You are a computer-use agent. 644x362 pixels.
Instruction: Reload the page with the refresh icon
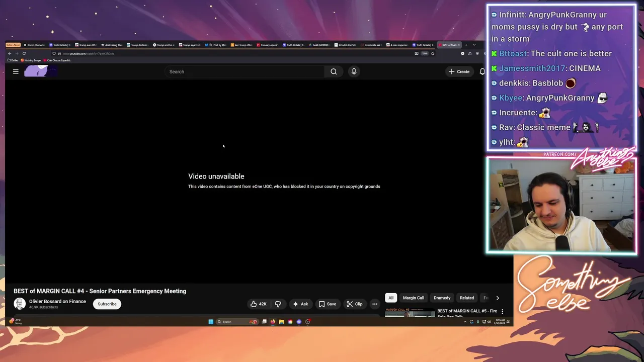pos(24,53)
